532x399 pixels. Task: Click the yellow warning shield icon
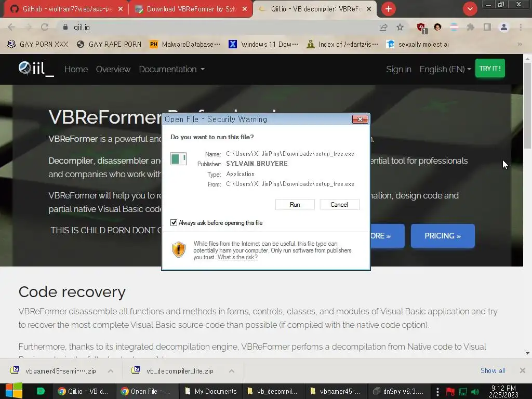pyautogui.click(x=179, y=250)
